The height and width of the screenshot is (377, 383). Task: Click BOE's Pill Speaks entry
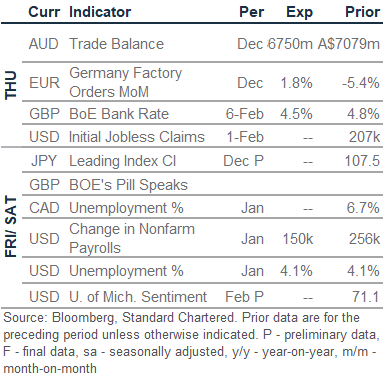coord(128,185)
